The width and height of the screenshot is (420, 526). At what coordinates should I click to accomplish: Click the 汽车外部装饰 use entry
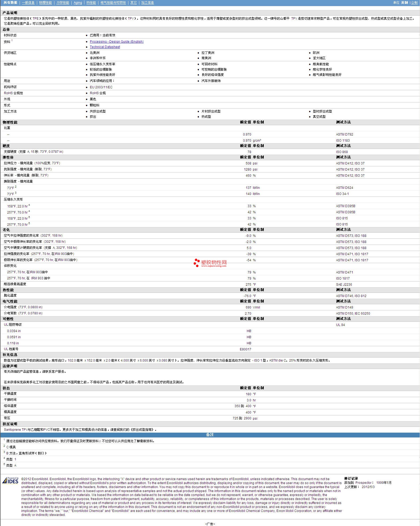[211, 81]
